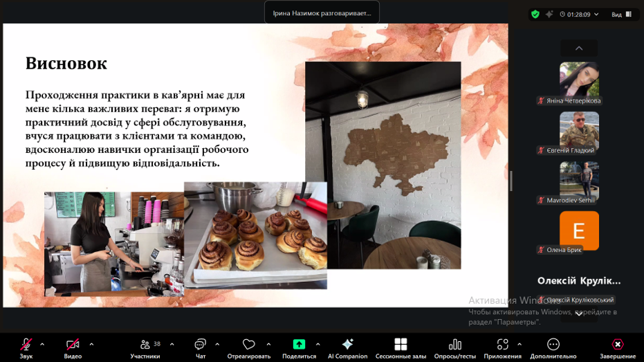Select Олена Брик avatar thumbnail
Screen dimensions: 644x362
click(x=579, y=230)
